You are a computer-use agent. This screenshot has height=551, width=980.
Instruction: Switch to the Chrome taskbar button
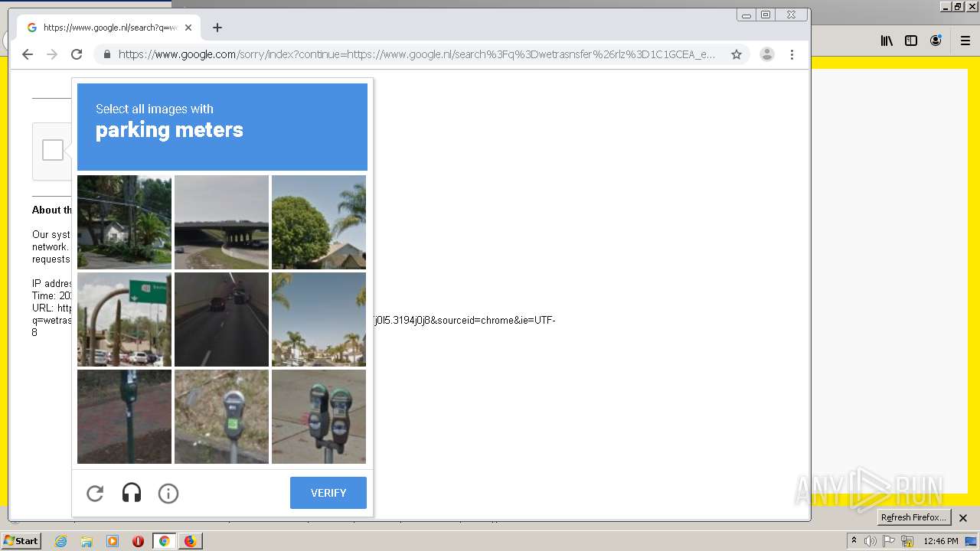click(164, 541)
